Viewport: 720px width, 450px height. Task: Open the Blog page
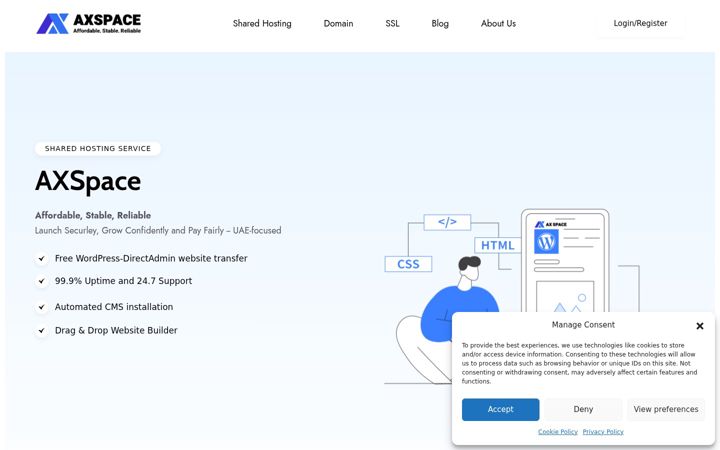coord(440,23)
